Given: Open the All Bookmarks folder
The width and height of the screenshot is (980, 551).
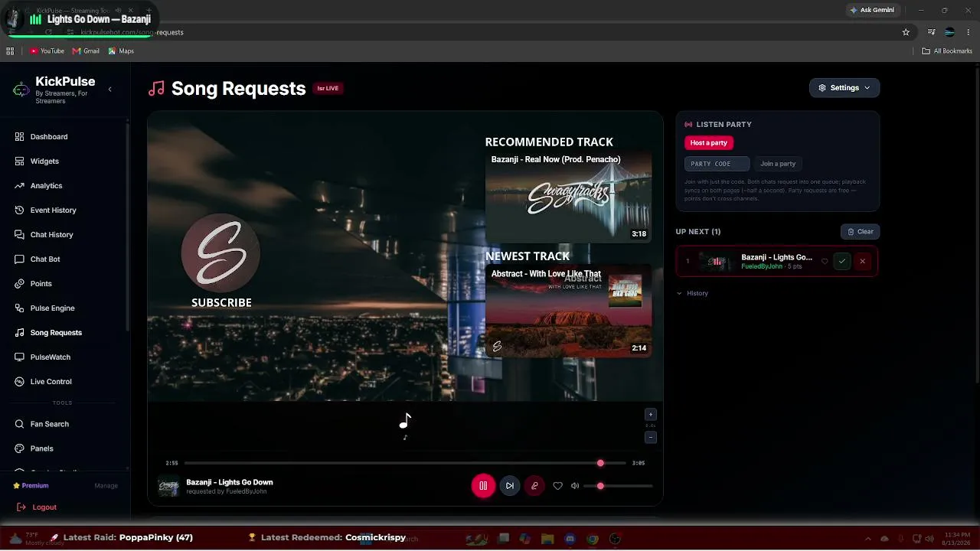Looking at the screenshot, I should [947, 51].
